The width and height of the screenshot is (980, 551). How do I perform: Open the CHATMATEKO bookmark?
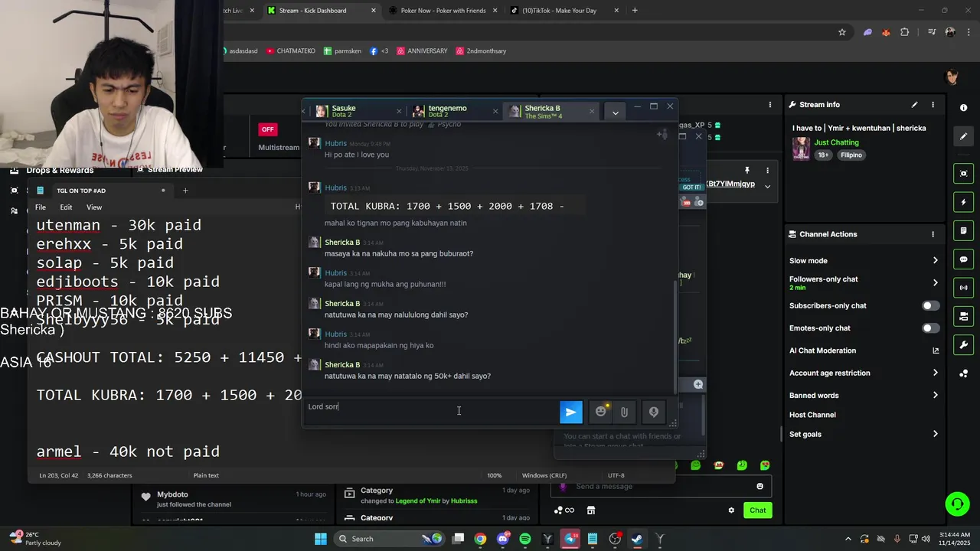291,51
